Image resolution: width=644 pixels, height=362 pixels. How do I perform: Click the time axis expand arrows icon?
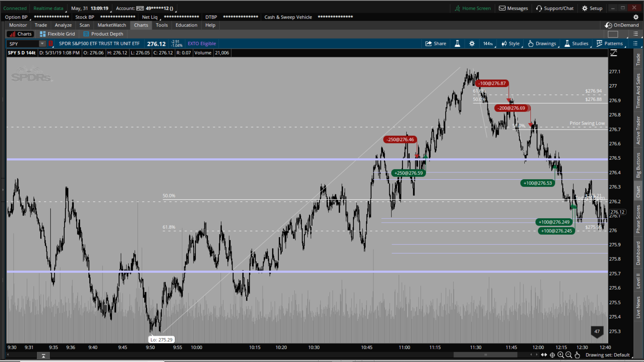click(x=544, y=355)
